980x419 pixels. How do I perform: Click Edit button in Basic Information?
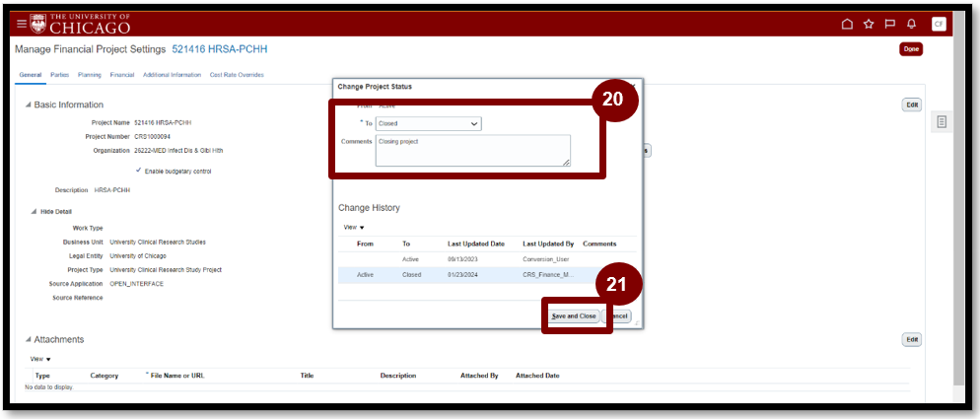pos(912,105)
